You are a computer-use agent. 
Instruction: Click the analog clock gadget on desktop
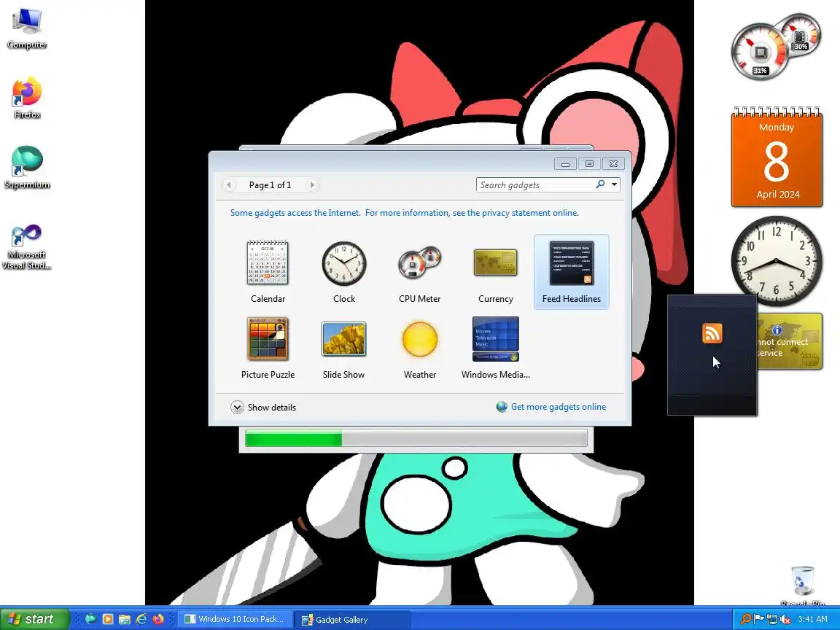pos(777,261)
